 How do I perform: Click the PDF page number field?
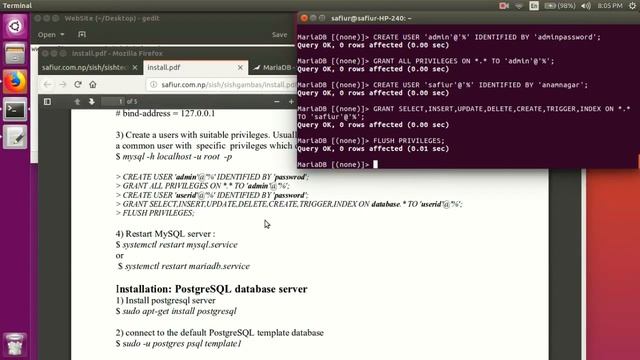pos(113,101)
